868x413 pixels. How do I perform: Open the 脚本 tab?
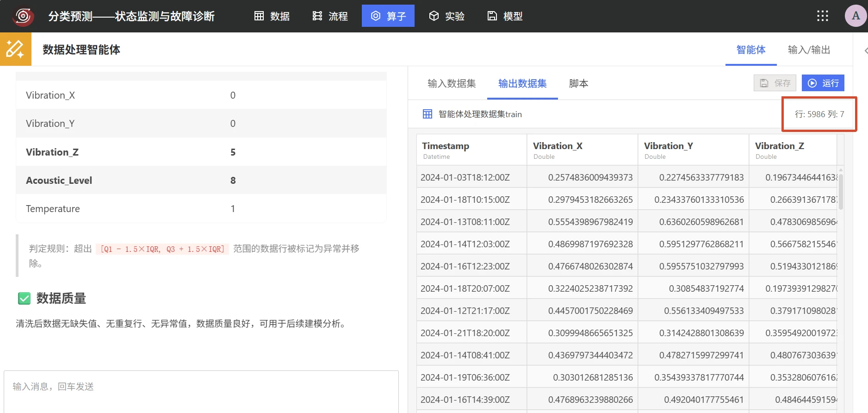tap(578, 83)
